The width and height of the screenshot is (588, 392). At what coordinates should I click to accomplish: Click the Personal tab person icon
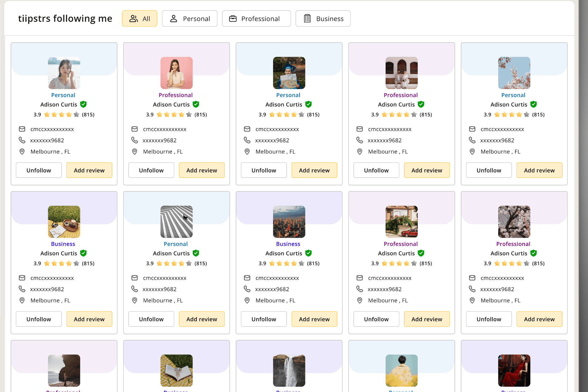(x=174, y=19)
